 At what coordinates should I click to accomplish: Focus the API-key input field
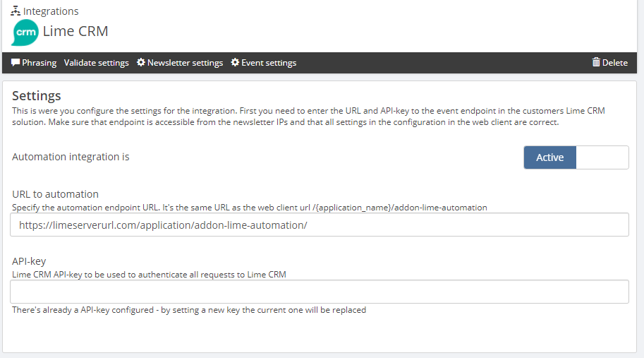coord(320,292)
